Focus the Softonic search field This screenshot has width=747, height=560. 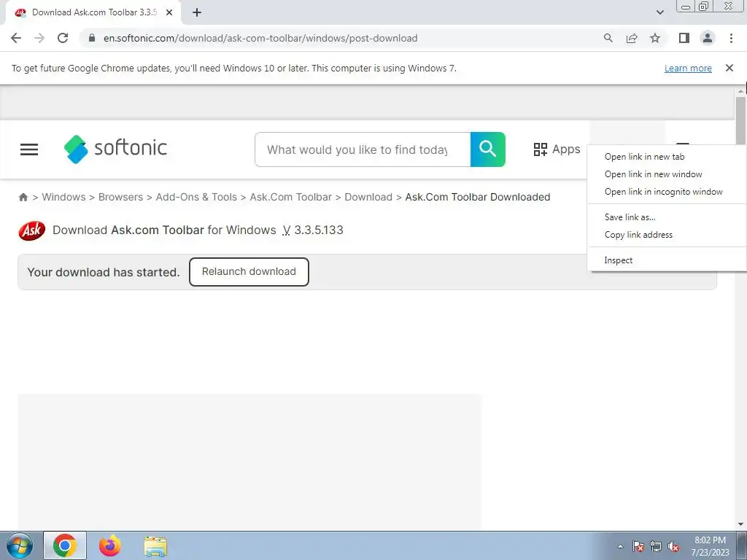(363, 149)
